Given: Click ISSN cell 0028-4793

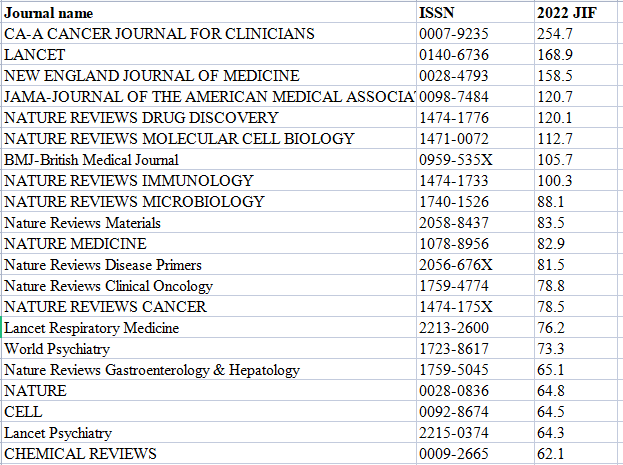Looking at the screenshot, I should [x=475, y=76].
